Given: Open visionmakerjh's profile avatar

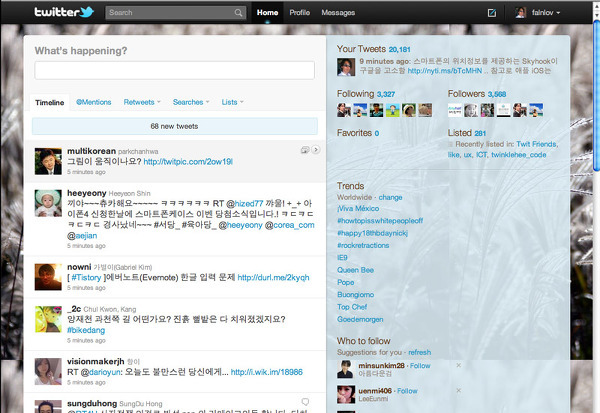Looking at the screenshot, I should tap(48, 371).
